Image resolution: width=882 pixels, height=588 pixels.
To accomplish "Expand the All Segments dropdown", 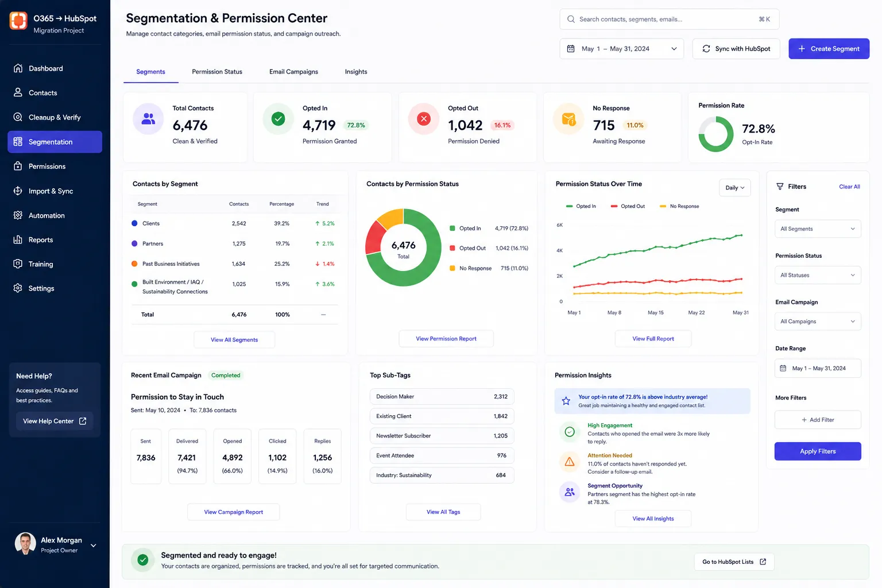I will tap(818, 229).
